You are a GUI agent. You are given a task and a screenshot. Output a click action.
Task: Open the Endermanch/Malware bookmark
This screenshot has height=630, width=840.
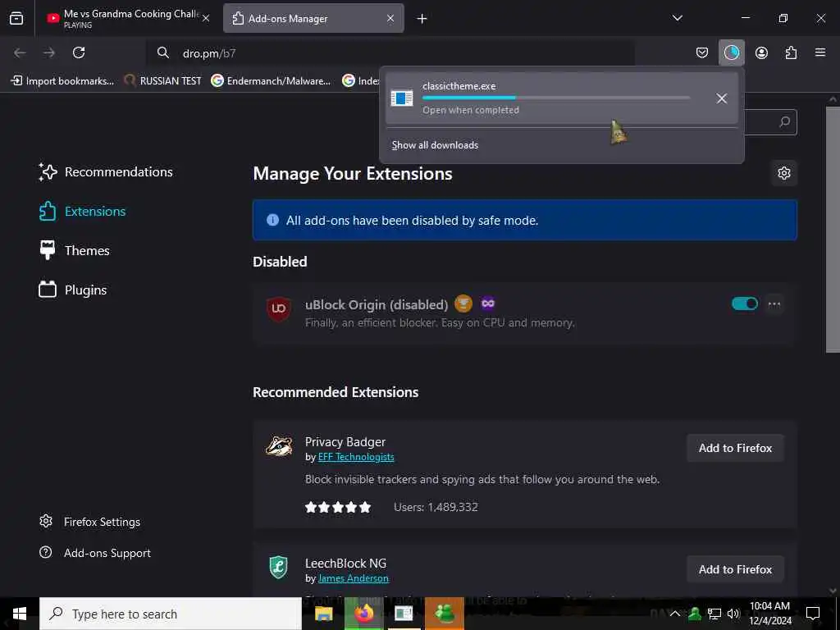271,81
